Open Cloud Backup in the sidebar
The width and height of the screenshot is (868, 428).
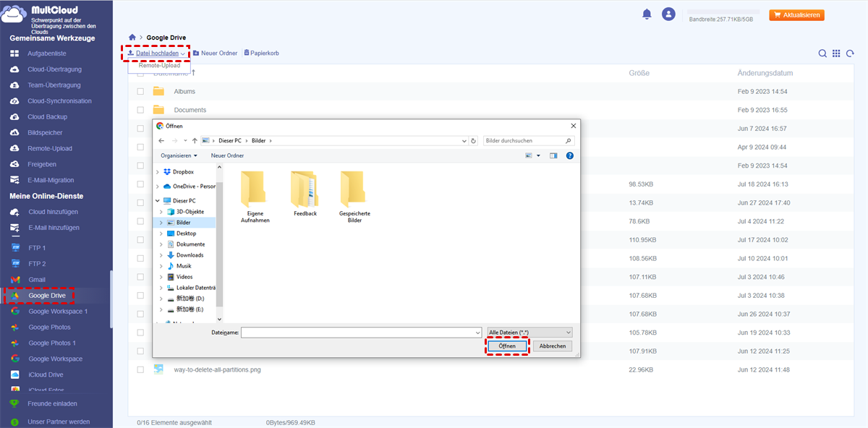[x=47, y=117]
